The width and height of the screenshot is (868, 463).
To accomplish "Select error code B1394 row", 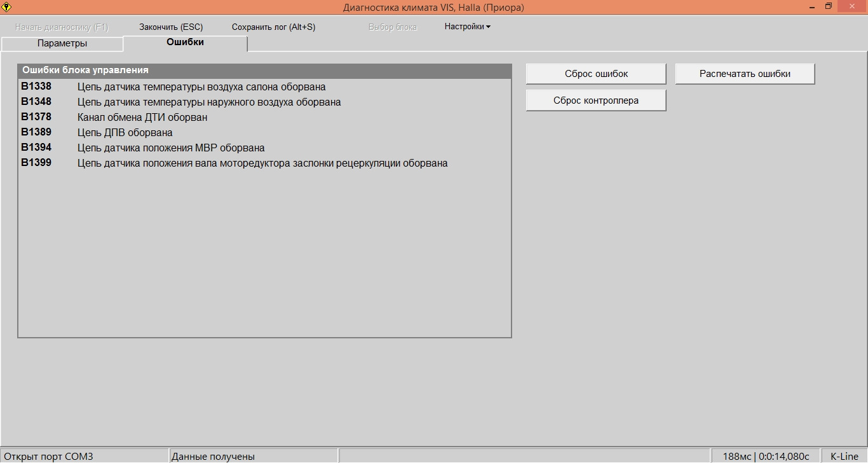I will [264, 148].
